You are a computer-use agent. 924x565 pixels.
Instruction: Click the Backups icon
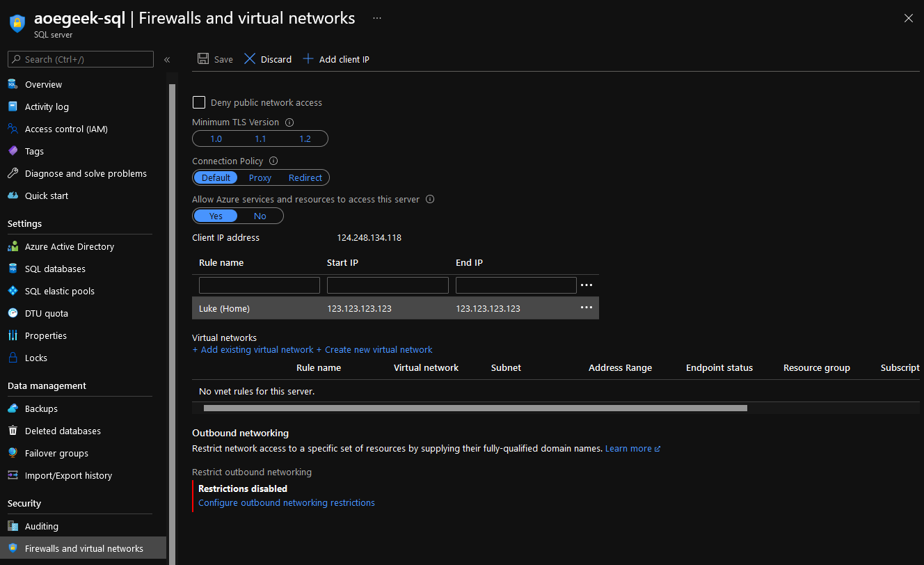pyautogui.click(x=13, y=408)
